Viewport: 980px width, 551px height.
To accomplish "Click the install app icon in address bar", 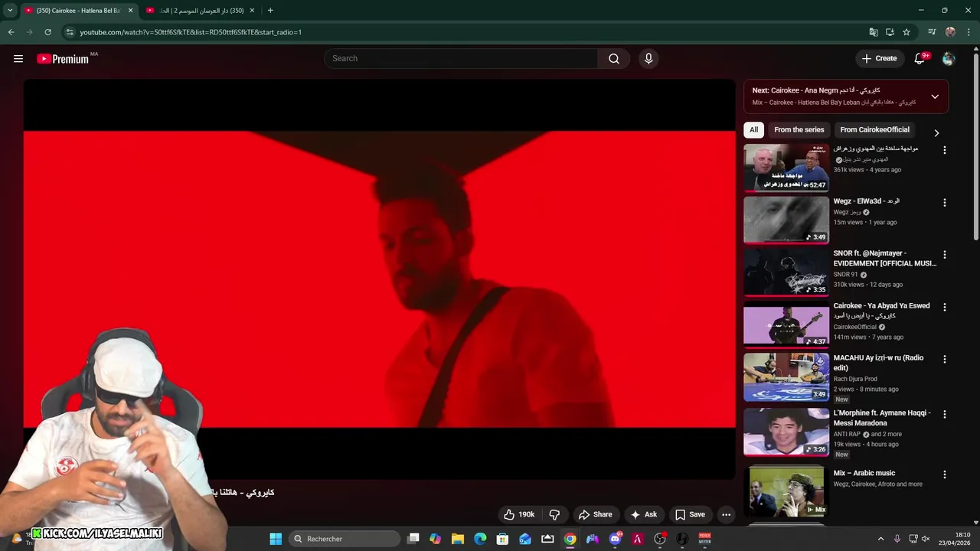I will coord(890,32).
